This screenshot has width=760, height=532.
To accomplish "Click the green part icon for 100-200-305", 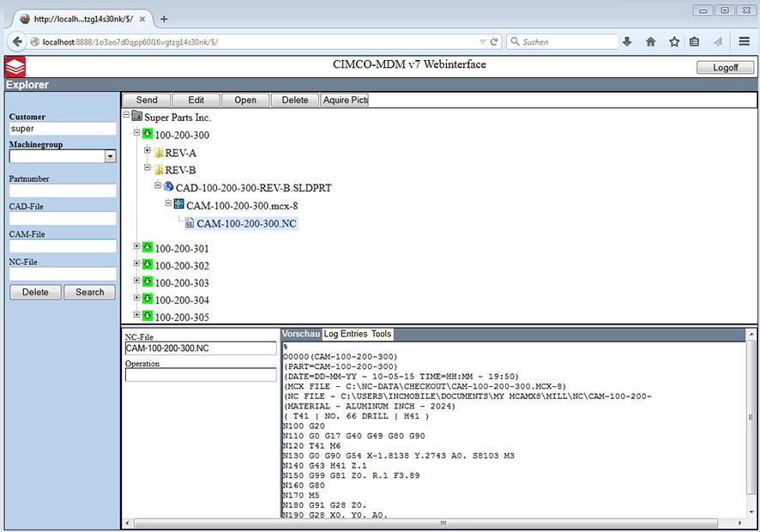I will click(x=148, y=316).
